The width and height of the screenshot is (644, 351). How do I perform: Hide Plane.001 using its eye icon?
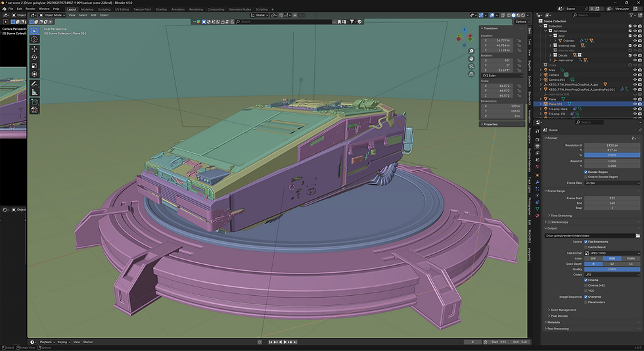click(635, 104)
